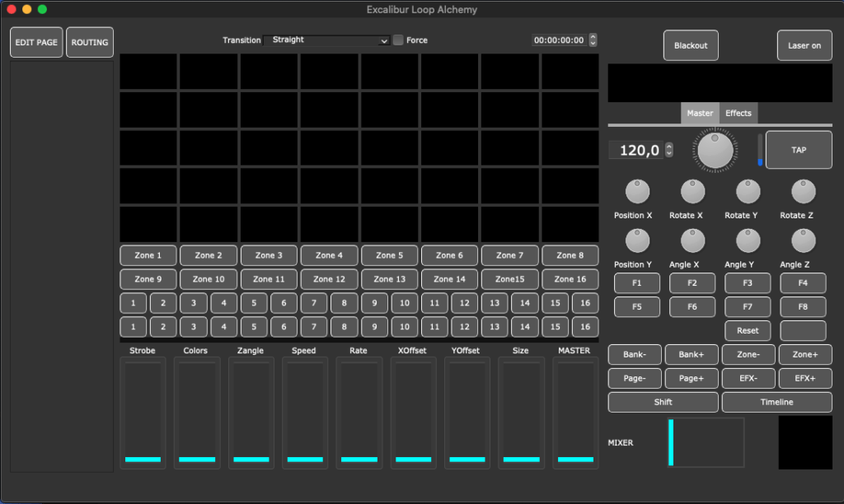Select next zone with Zone+
Viewport: 844px width, 504px height.
click(805, 354)
